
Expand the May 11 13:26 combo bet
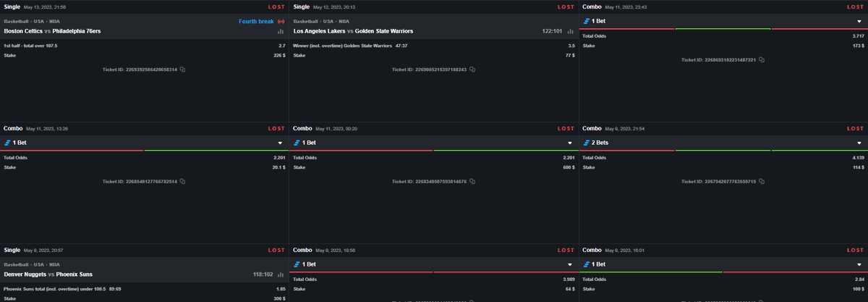281,143
